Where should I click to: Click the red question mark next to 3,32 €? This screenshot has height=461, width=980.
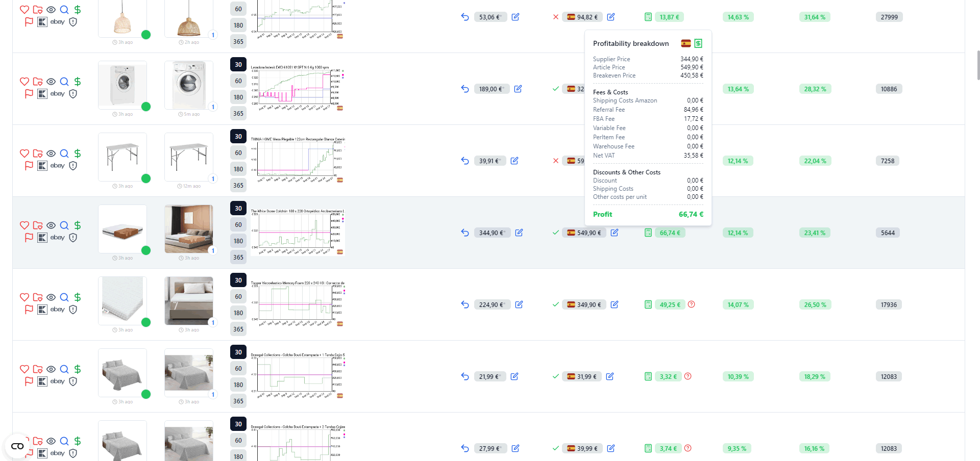coord(688,376)
